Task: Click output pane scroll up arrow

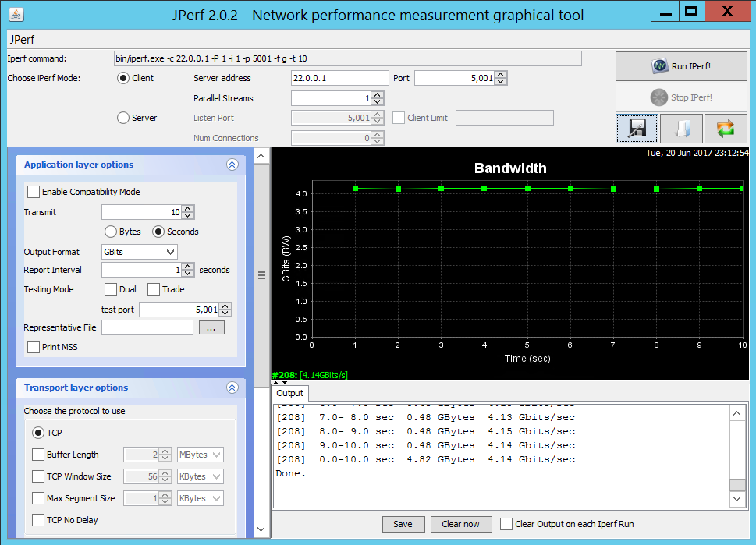Action: tap(736, 413)
